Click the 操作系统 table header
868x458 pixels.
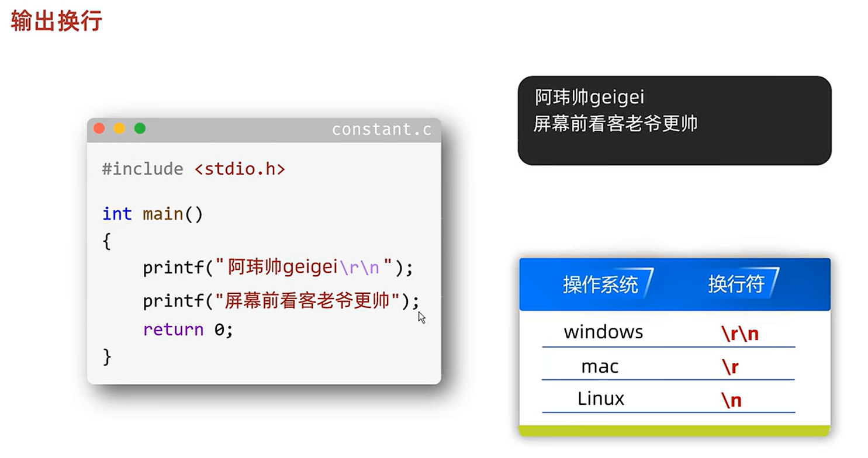pyautogui.click(x=600, y=284)
